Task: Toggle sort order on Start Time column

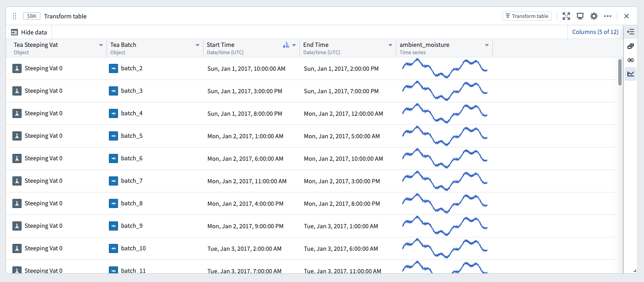Action: pos(286,44)
